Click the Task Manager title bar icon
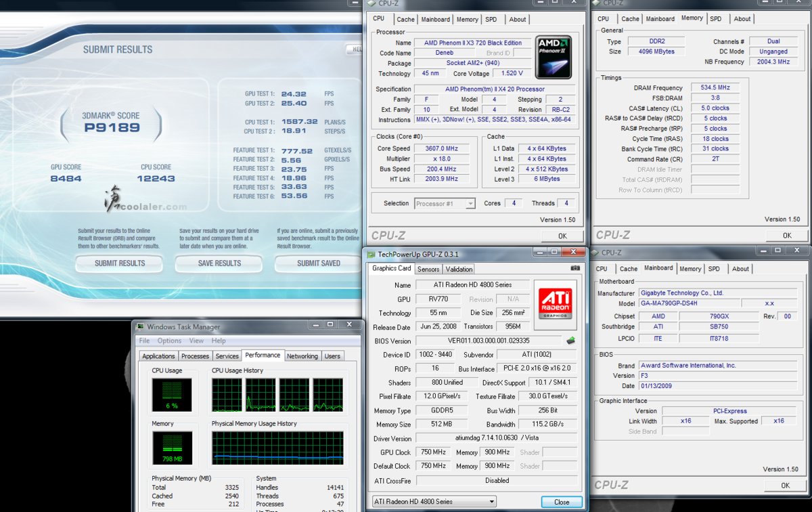The width and height of the screenshot is (812, 512). tap(140, 327)
